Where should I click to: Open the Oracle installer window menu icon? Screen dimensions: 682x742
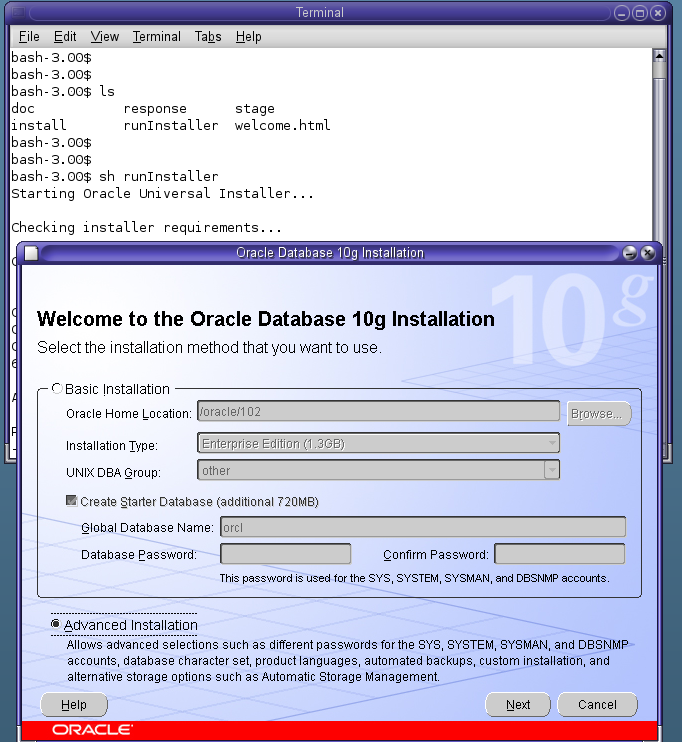click(30, 253)
